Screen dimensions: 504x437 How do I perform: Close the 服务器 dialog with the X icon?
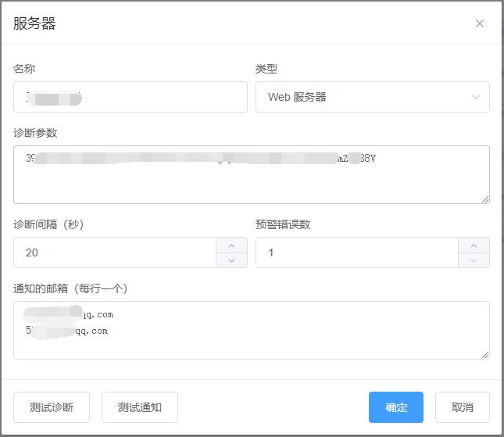[x=480, y=23]
